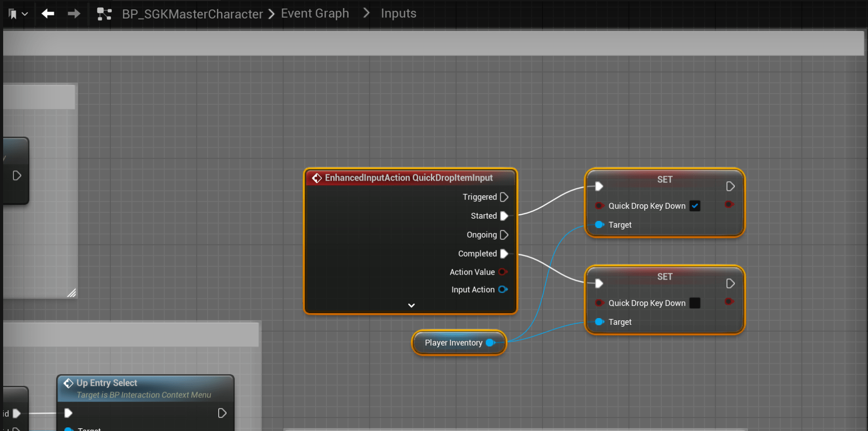Select the Player Inventory variable node
This screenshot has width=868, height=431.
(453, 343)
